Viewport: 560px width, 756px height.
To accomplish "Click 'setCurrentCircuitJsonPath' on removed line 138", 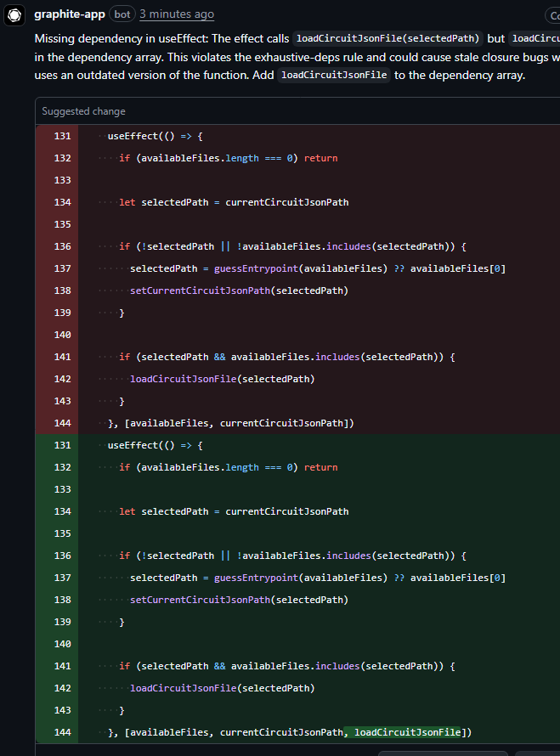I will [x=201, y=291].
